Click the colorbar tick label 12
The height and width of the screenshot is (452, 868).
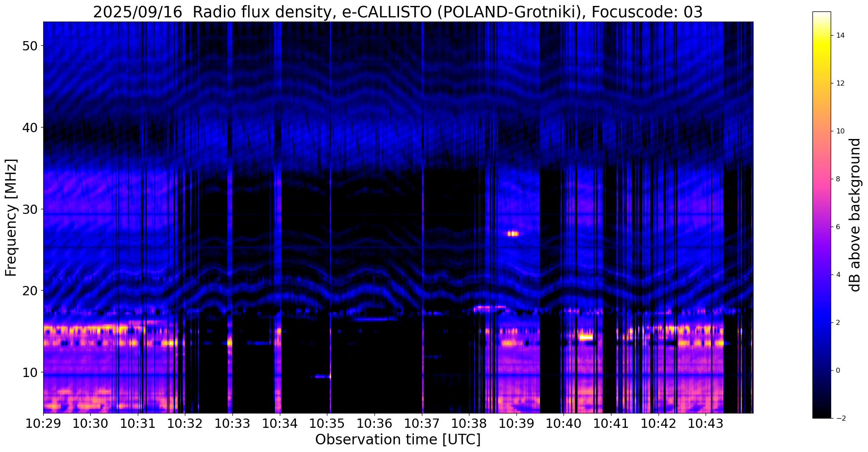click(x=840, y=83)
